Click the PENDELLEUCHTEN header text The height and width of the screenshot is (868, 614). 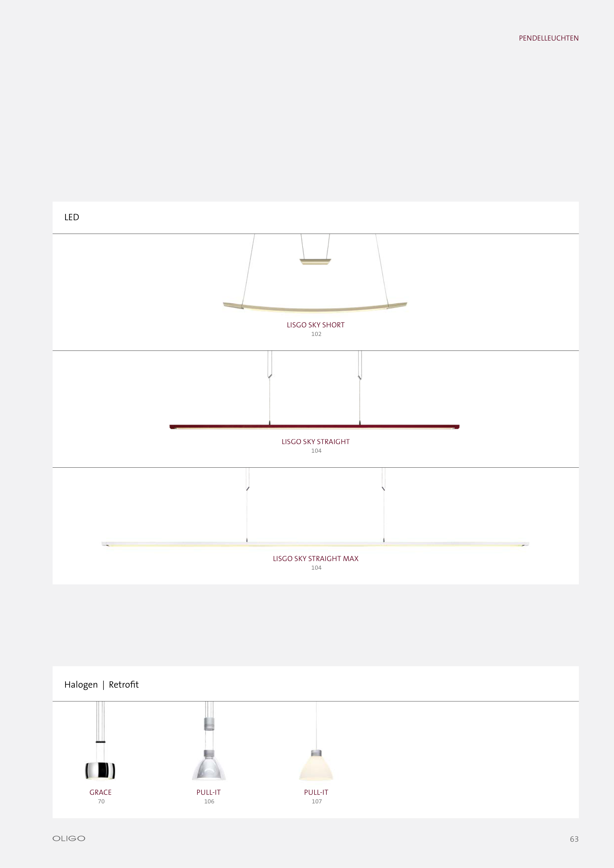[549, 38]
